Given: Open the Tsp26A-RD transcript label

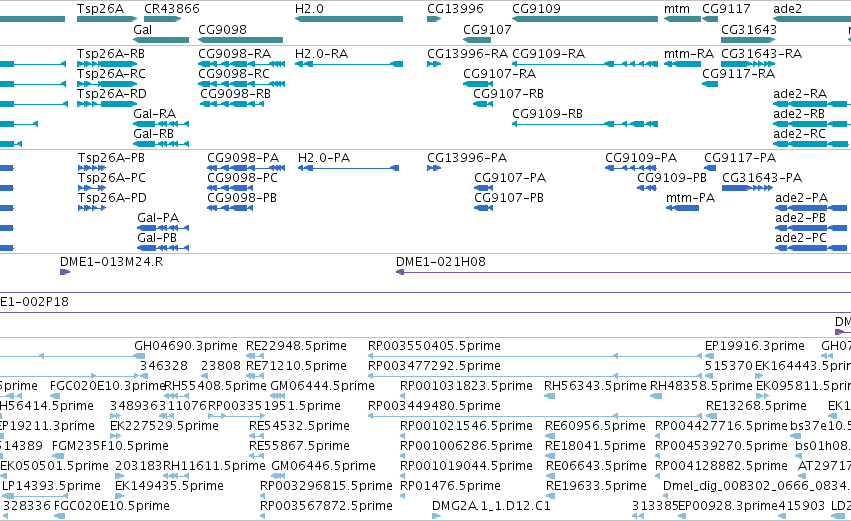Looking at the screenshot, I should [112, 94].
